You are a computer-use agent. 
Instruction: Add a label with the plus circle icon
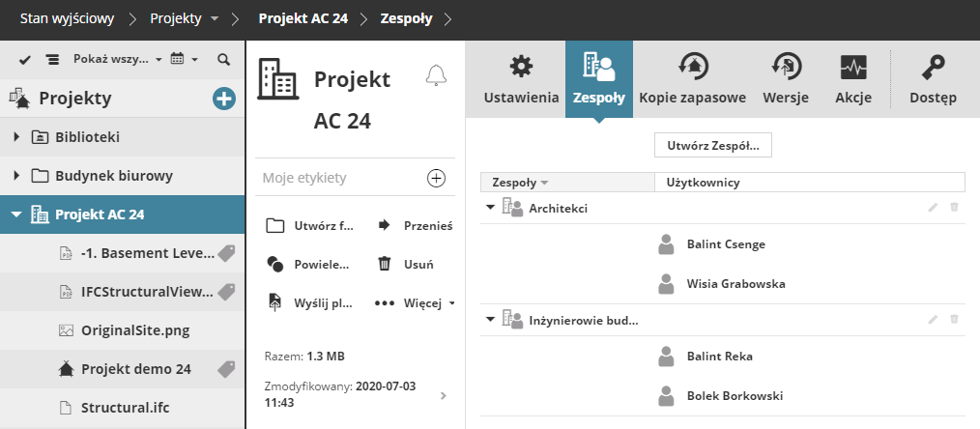(436, 178)
